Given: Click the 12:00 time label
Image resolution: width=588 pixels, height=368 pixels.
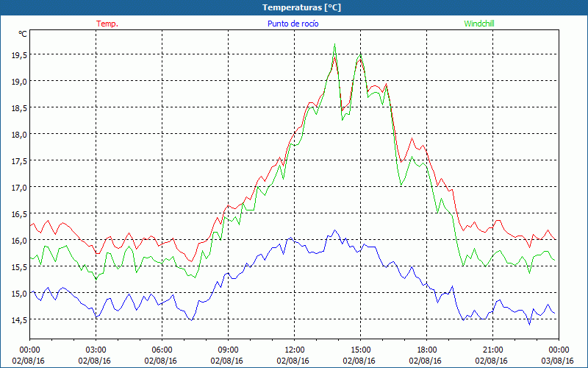Looking at the screenshot, I should pos(295,350).
